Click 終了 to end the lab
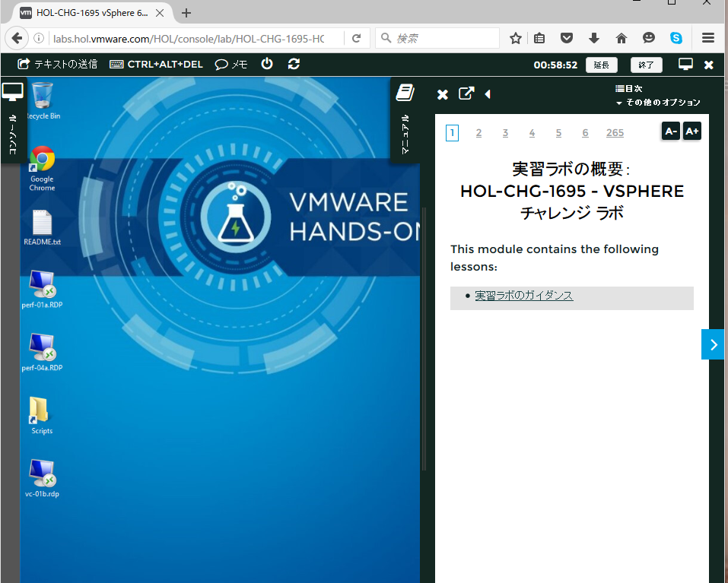This screenshot has height=583, width=728. point(646,65)
